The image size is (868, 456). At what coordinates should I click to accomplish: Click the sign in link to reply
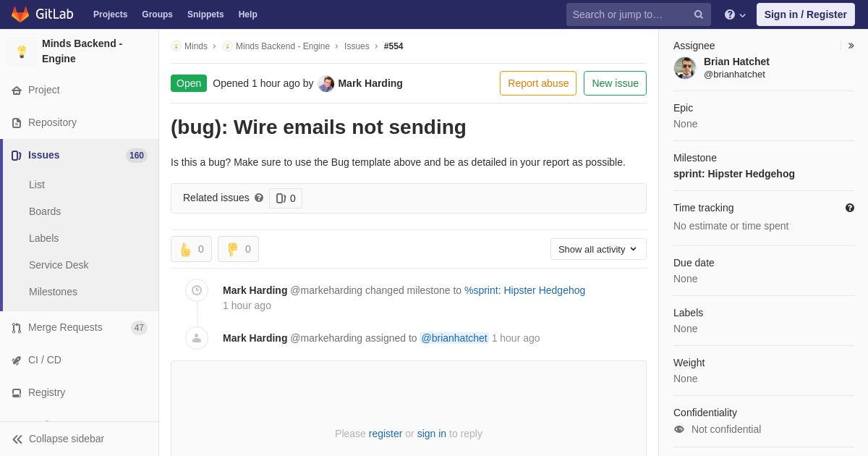[432, 434]
